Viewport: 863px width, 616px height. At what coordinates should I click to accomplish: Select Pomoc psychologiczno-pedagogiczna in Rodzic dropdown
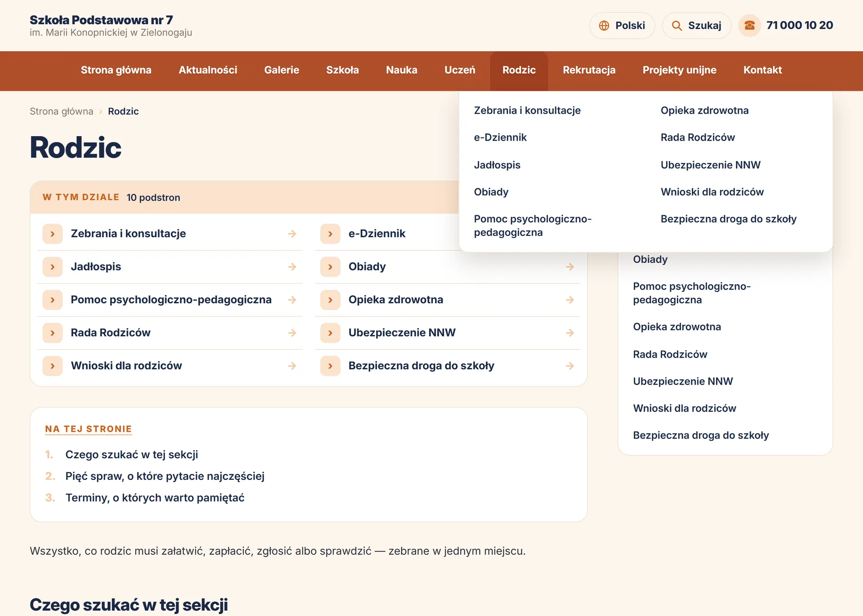[x=533, y=226]
